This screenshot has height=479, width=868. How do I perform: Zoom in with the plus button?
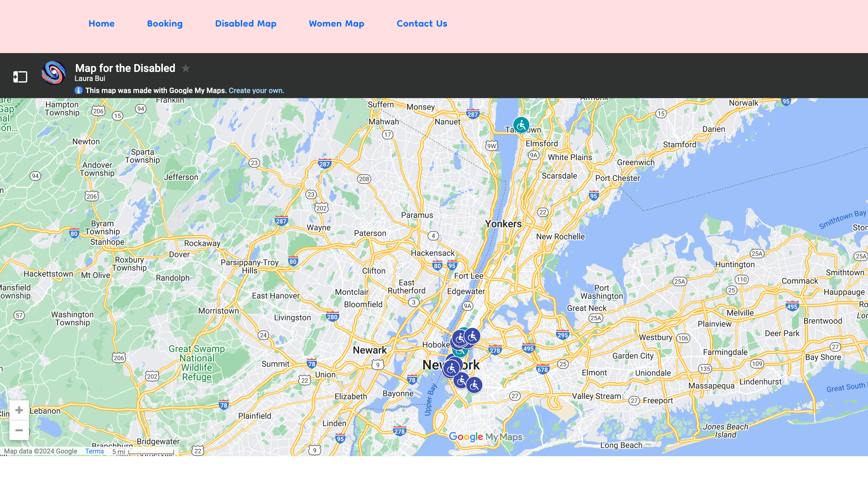[19, 410]
